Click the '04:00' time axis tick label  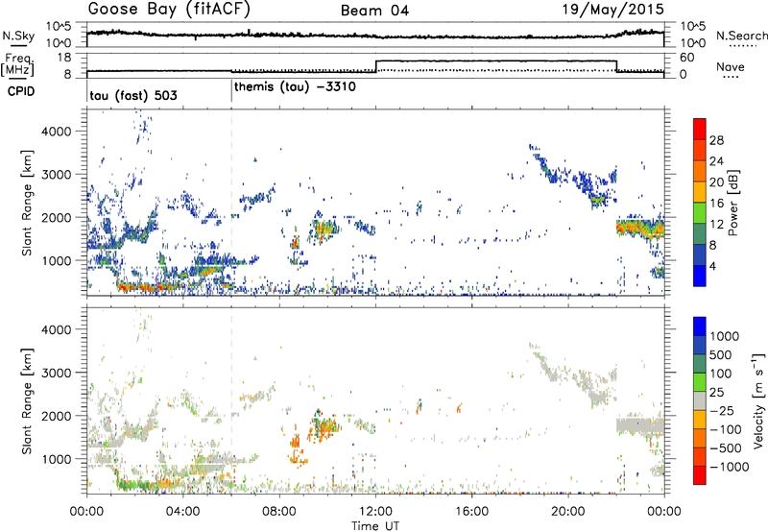point(182,512)
